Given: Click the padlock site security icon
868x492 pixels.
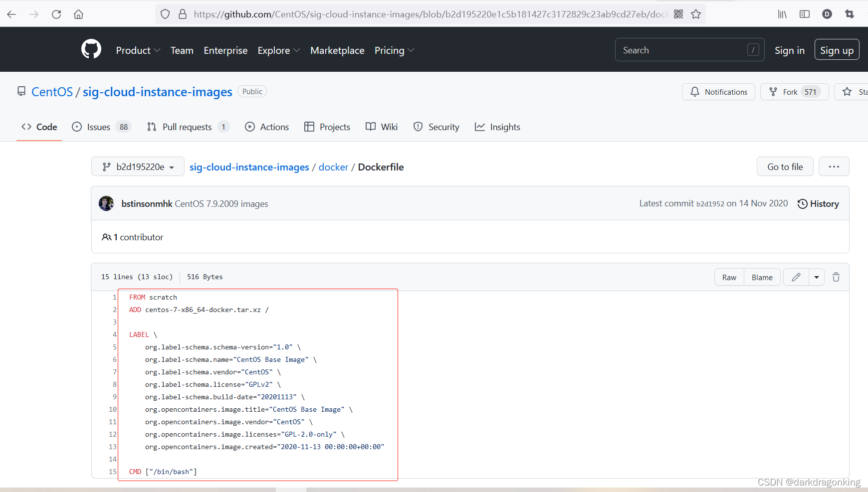Looking at the screenshot, I should pos(183,14).
